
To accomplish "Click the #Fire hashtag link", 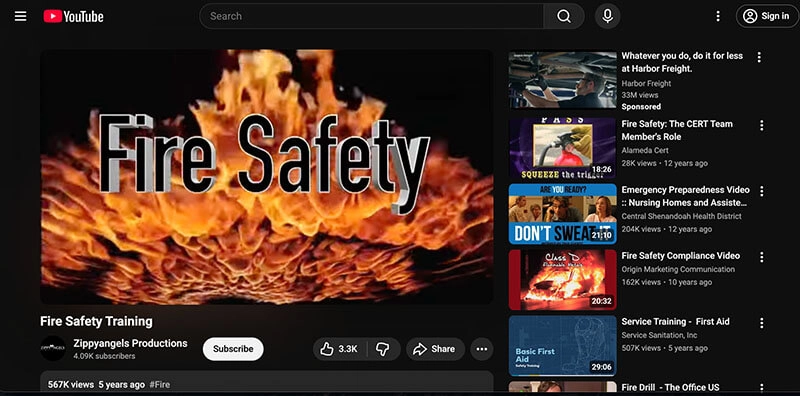I will (160, 385).
